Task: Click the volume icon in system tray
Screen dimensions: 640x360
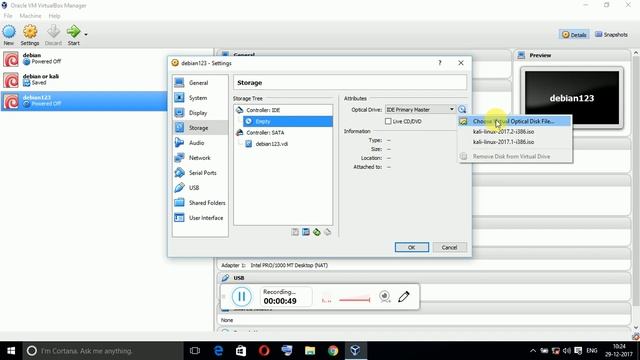Action: coord(567,351)
